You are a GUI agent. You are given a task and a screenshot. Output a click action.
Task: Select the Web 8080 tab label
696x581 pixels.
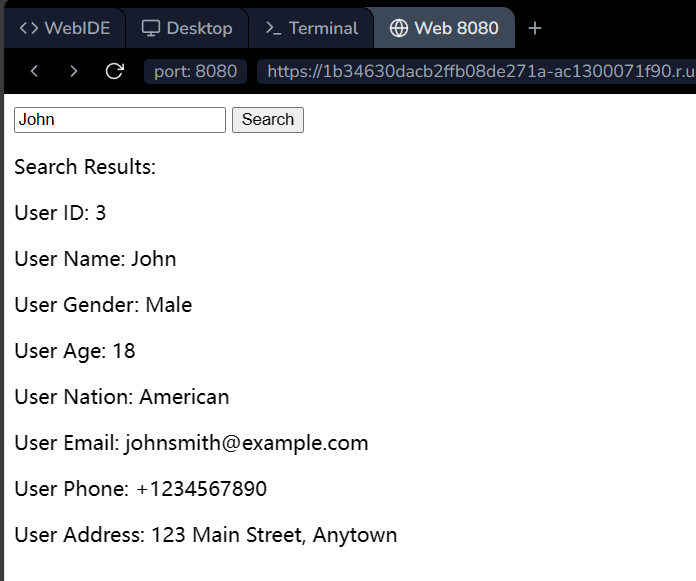[x=456, y=28]
